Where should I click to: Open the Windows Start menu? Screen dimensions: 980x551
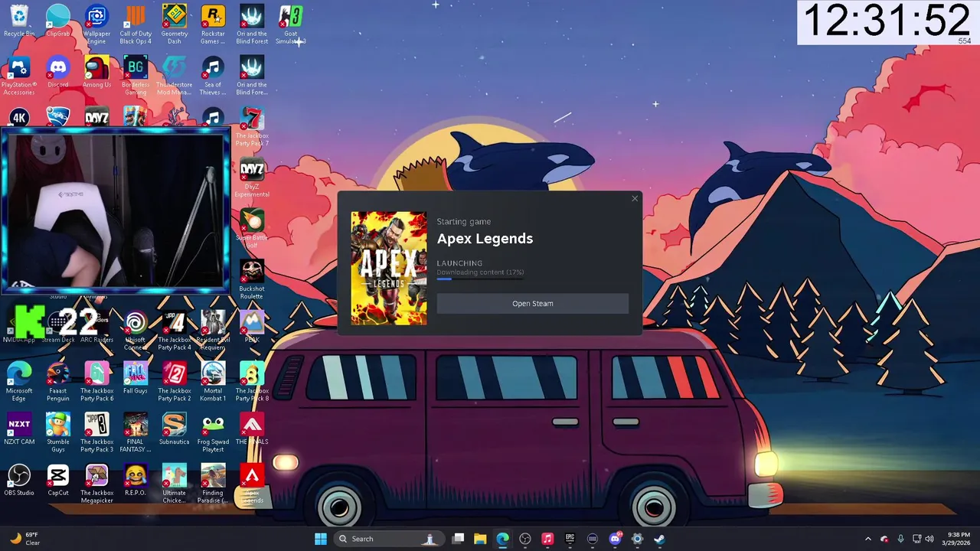tap(321, 539)
